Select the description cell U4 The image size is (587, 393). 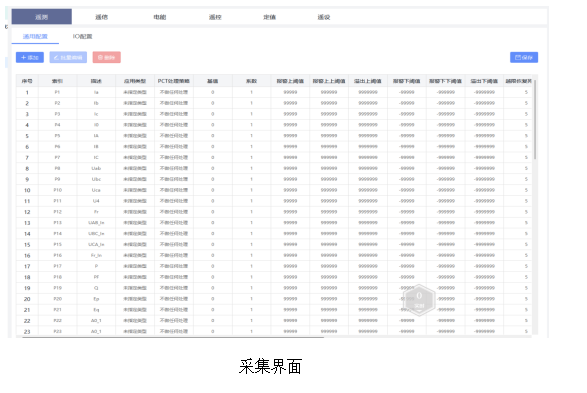[96, 201]
